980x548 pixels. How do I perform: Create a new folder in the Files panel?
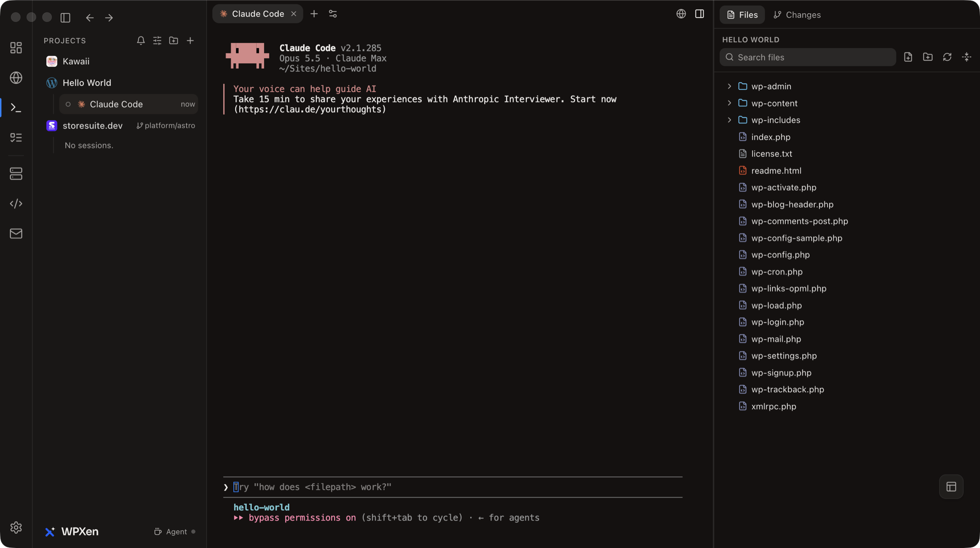(x=928, y=57)
